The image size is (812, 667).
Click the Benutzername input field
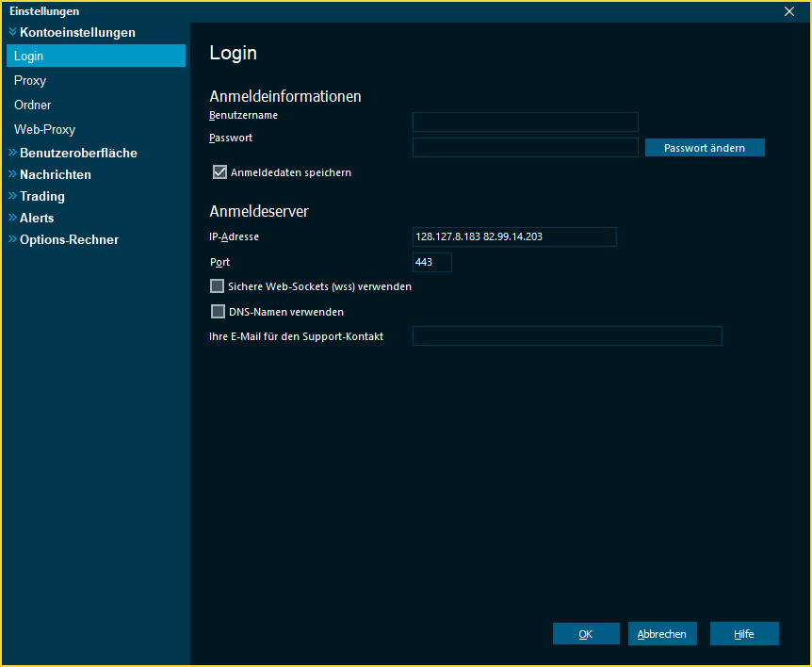tap(525, 122)
